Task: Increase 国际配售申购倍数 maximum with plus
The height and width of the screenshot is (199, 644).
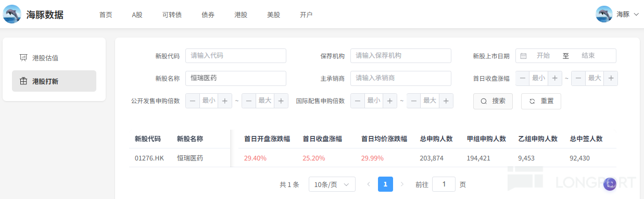Action: [x=446, y=101]
